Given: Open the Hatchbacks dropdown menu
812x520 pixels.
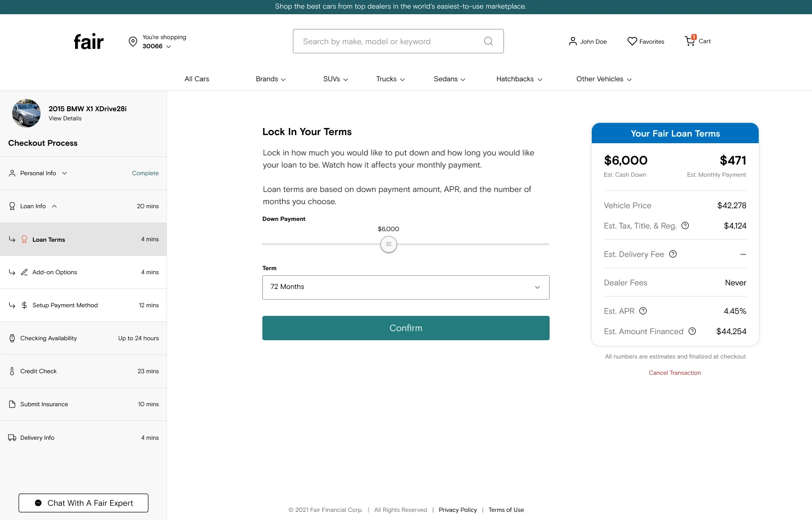Looking at the screenshot, I should (x=519, y=79).
